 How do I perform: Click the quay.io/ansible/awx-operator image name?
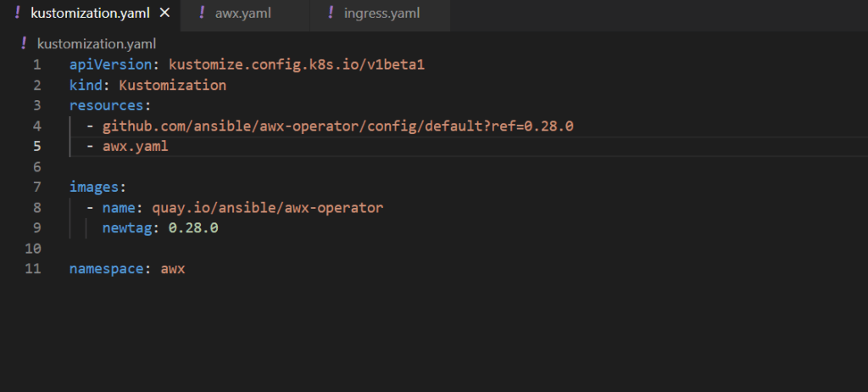[268, 208]
